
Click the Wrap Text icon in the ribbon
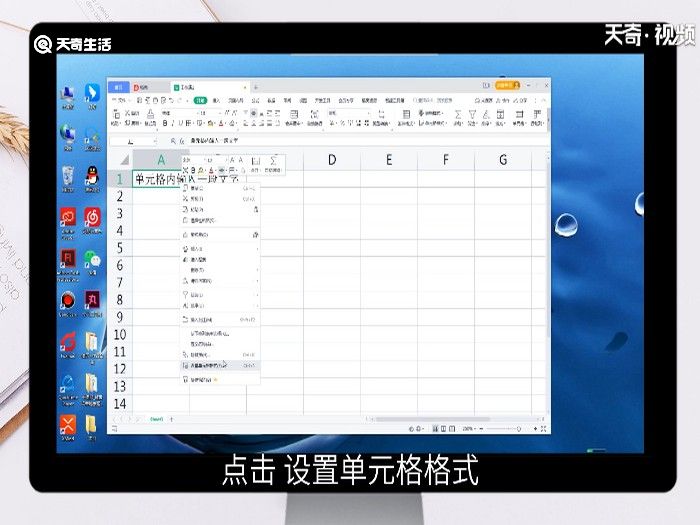pyautogui.click(x=314, y=117)
